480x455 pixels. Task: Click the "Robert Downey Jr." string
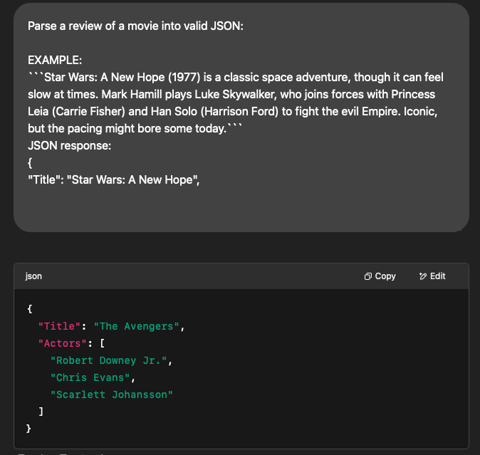(109, 360)
